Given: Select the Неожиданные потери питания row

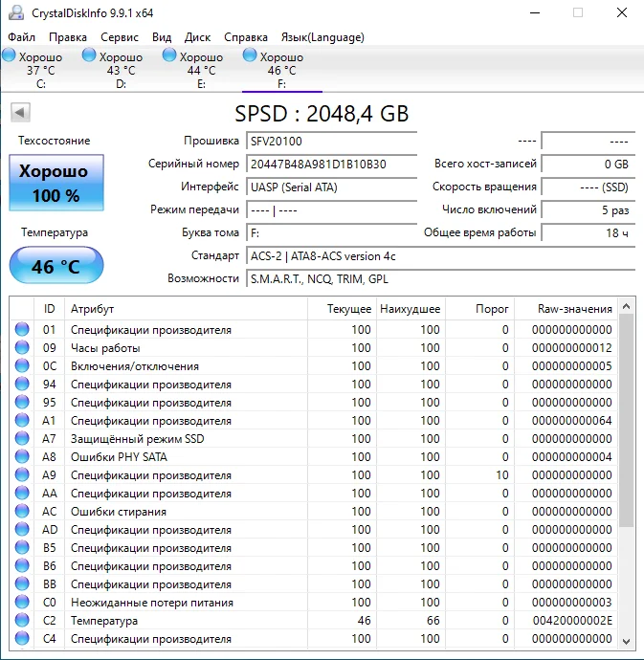Looking at the screenshot, I should (x=314, y=603).
